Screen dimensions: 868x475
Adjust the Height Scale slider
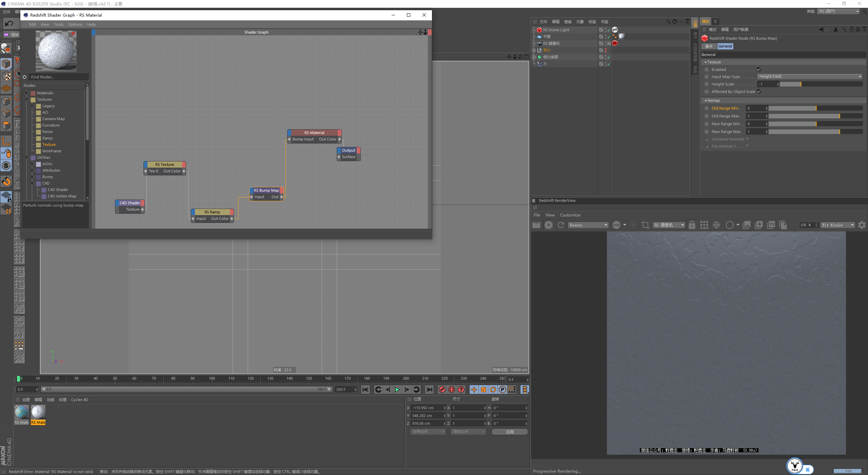click(x=821, y=84)
